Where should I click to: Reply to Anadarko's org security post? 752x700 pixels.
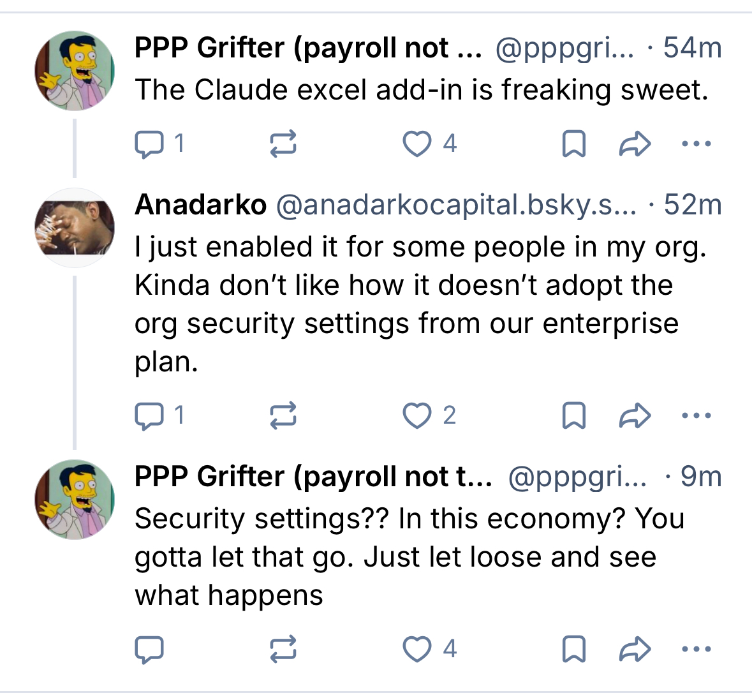[149, 415]
